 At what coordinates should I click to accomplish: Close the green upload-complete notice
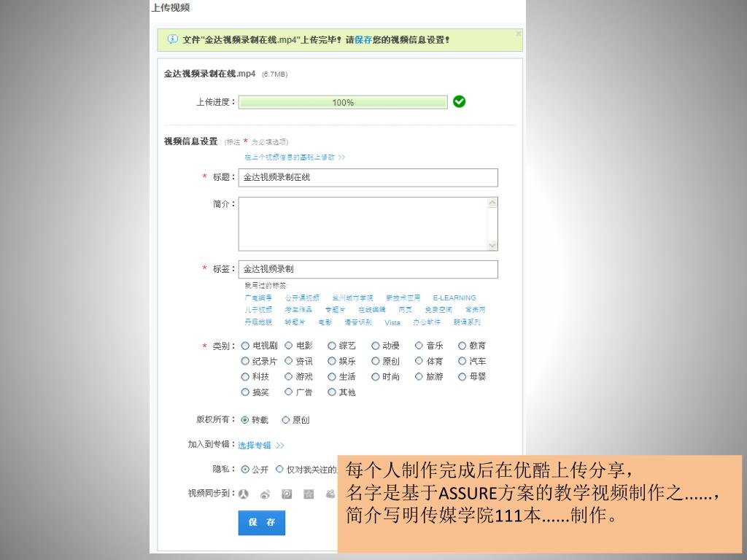(x=519, y=34)
